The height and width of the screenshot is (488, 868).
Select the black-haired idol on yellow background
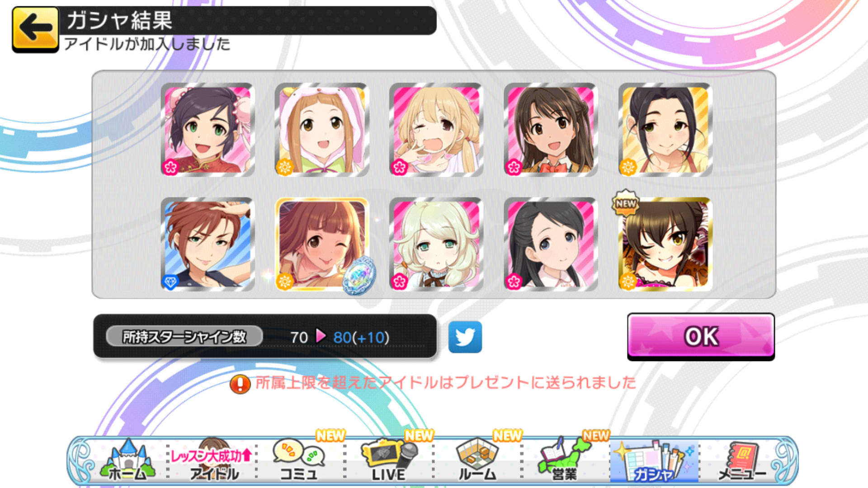tap(665, 130)
